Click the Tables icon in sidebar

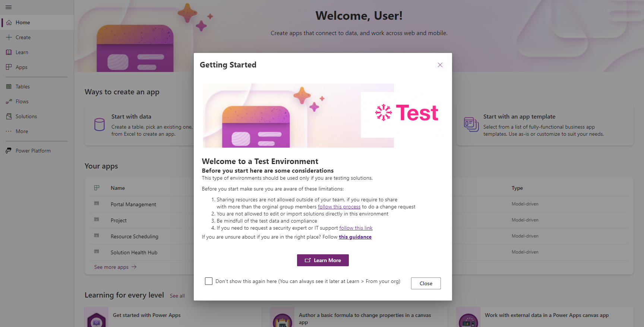click(x=9, y=87)
